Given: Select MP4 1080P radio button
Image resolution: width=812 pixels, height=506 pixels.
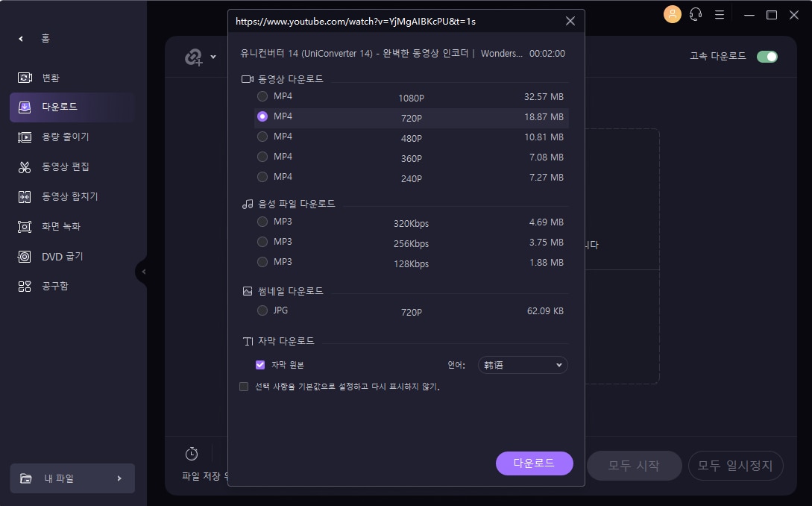Looking at the screenshot, I should point(262,96).
